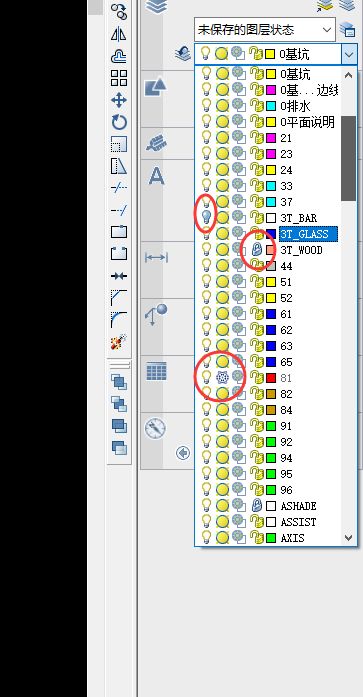The image size is (363, 697).
Task: Click the layer list scroll-up arrow
Action: point(349,75)
